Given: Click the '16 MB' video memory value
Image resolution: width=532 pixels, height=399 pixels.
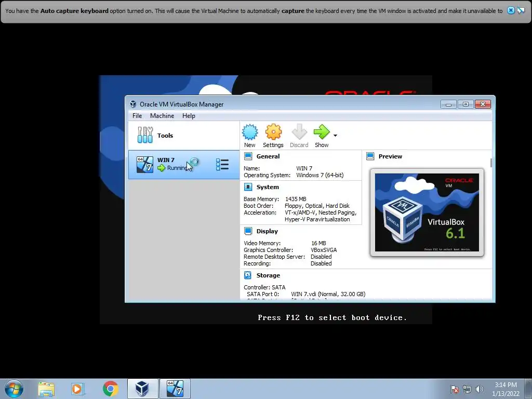Looking at the screenshot, I should [318, 243].
